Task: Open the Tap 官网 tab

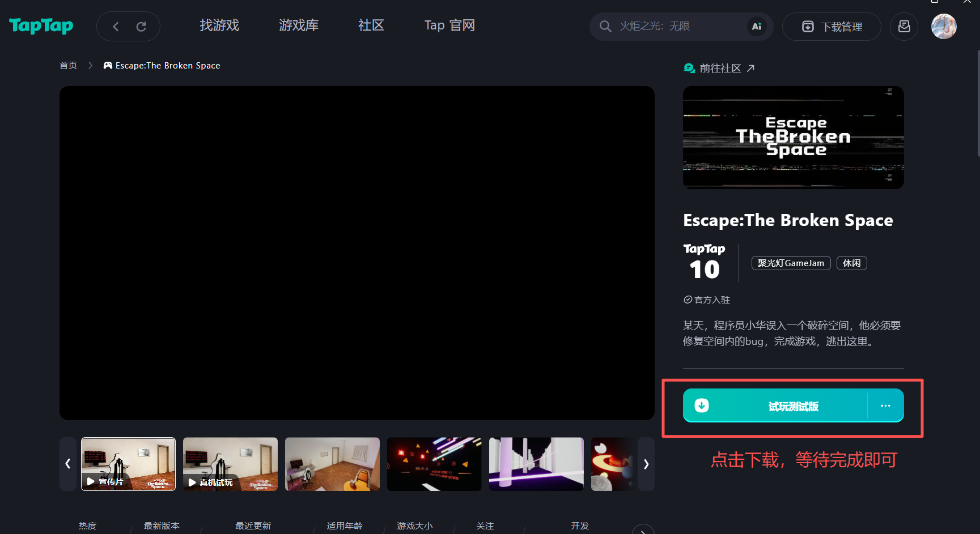Action: tap(449, 25)
